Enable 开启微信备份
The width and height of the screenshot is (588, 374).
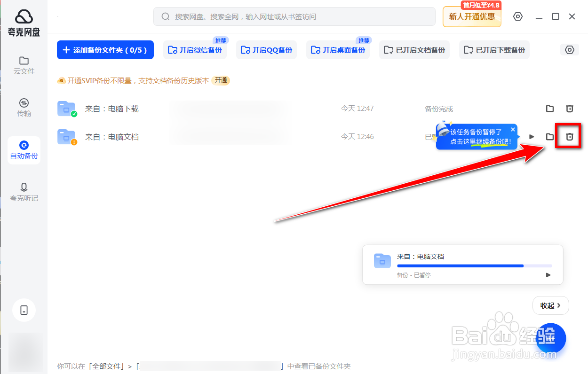(x=195, y=50)
